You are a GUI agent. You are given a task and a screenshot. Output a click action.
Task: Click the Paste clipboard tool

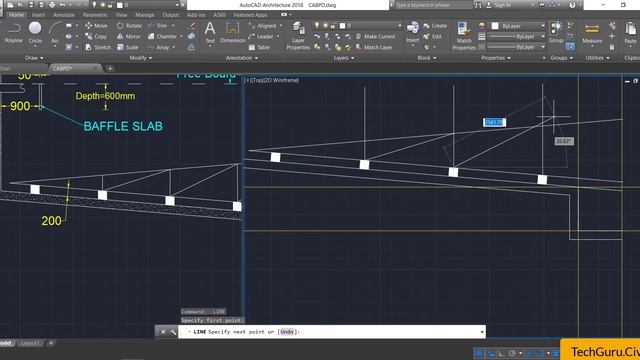630,33
